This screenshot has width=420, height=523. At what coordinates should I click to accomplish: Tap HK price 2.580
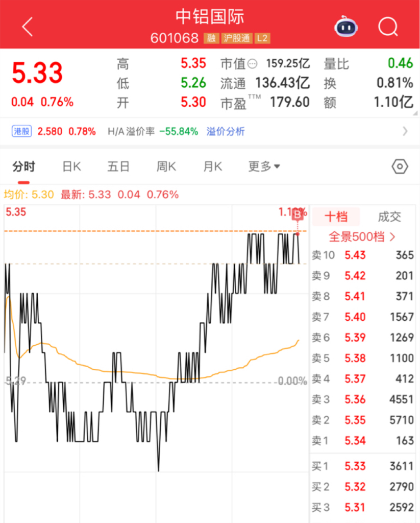click(50, 131)
